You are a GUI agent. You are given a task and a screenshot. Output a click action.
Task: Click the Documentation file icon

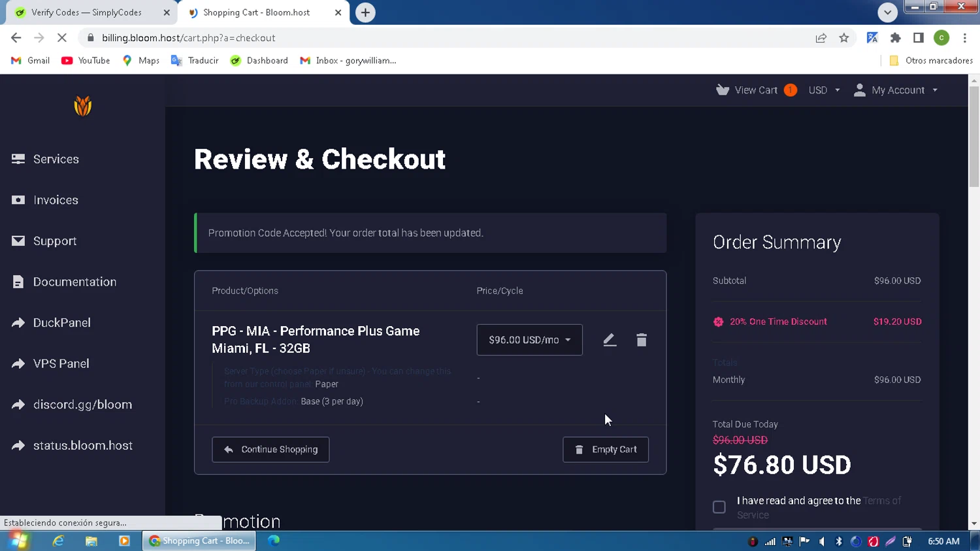18,282
